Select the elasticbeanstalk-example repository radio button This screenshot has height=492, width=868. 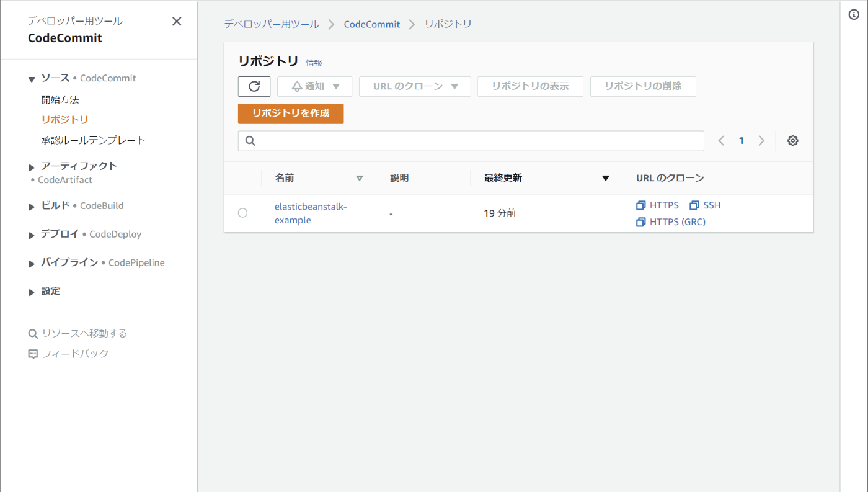(x=242, y=213)
